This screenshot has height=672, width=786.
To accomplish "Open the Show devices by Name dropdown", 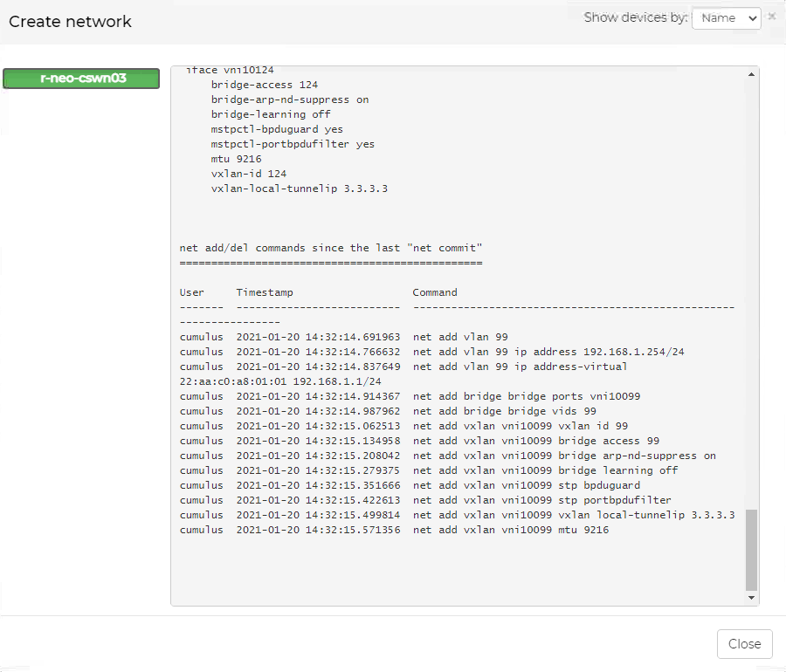I will click(x=726, y=18).
